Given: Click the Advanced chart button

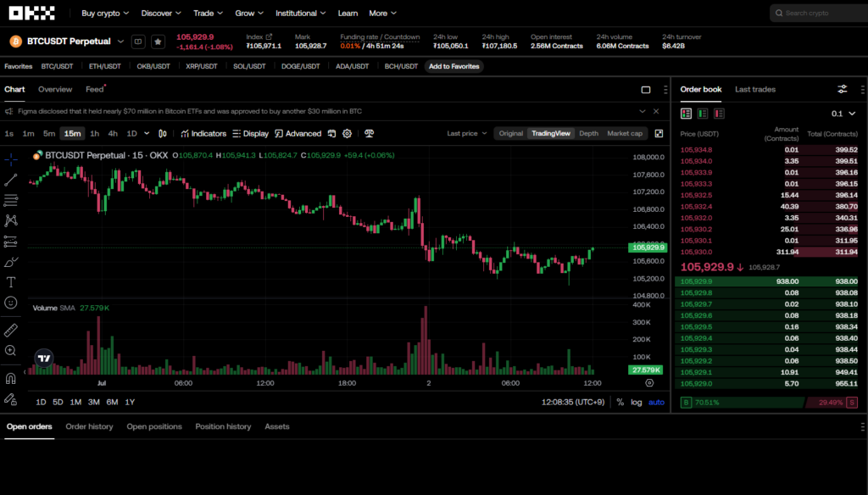Looking at the screenshot, I should coord(298,133).
